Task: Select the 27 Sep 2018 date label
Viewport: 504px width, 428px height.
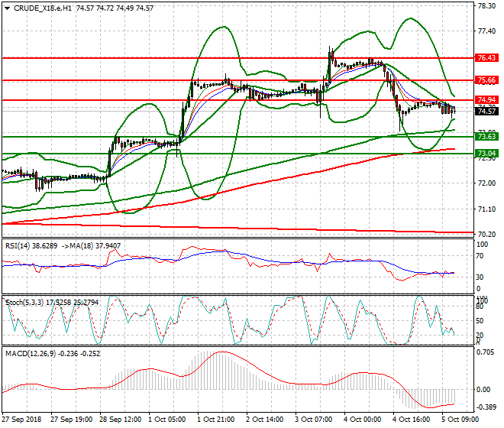Action: click(21, 420)
